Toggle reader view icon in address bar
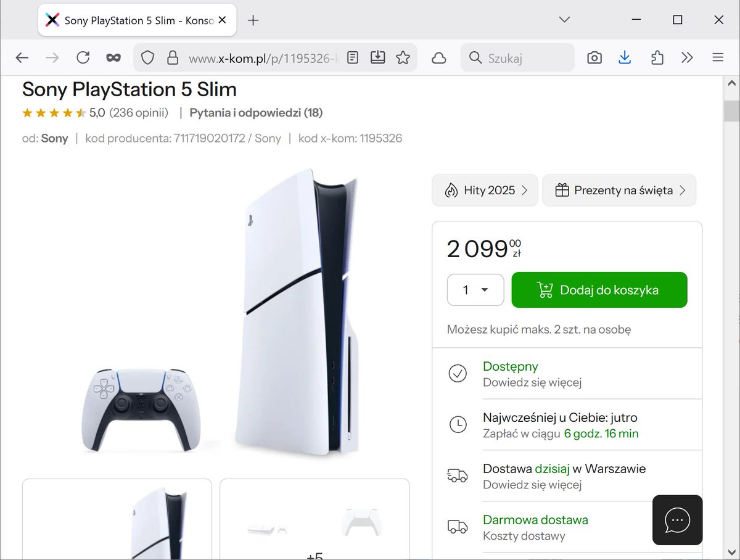 pos(352,58)
